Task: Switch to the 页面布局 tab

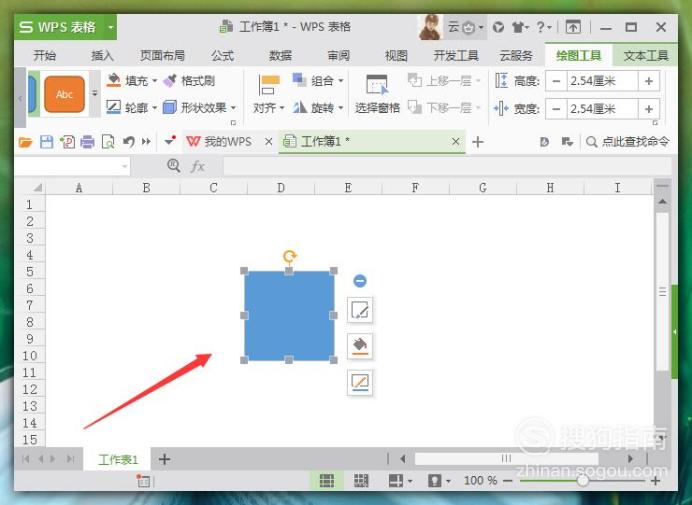Action: (162, 56)
